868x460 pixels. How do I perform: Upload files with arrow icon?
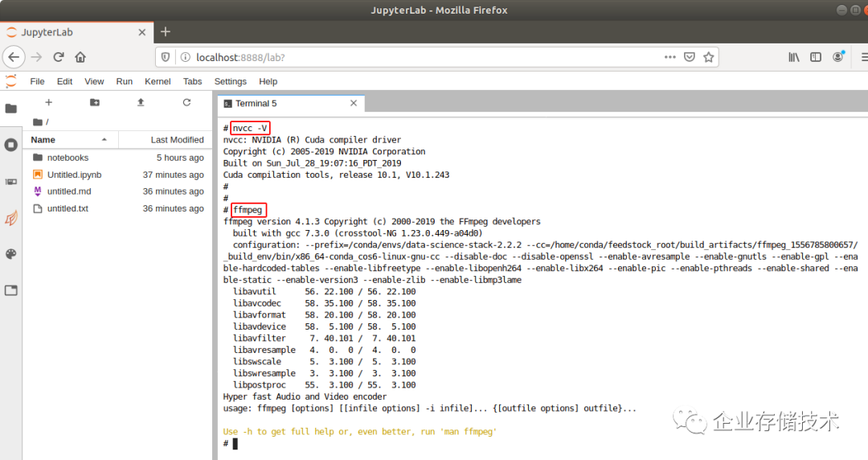[x=141, y=102]
